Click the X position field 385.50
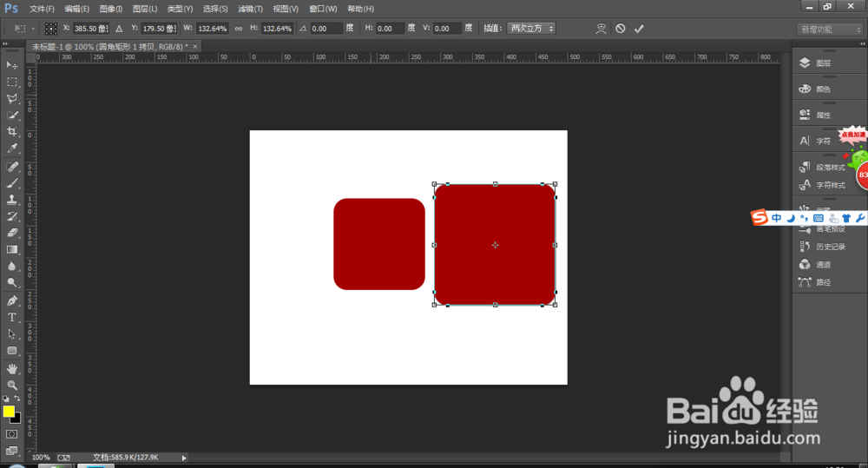The image size is (868, 468). pyautogui.click(x=91, y=29)
